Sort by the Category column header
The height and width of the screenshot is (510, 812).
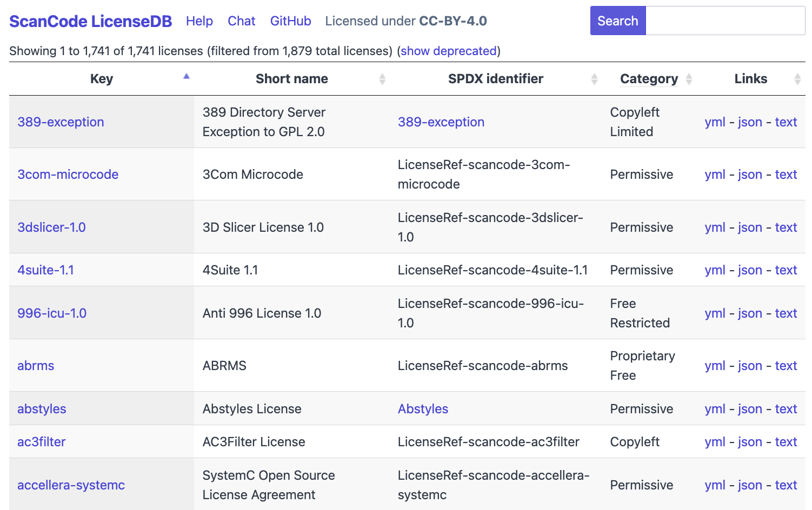tap(648, 79)
